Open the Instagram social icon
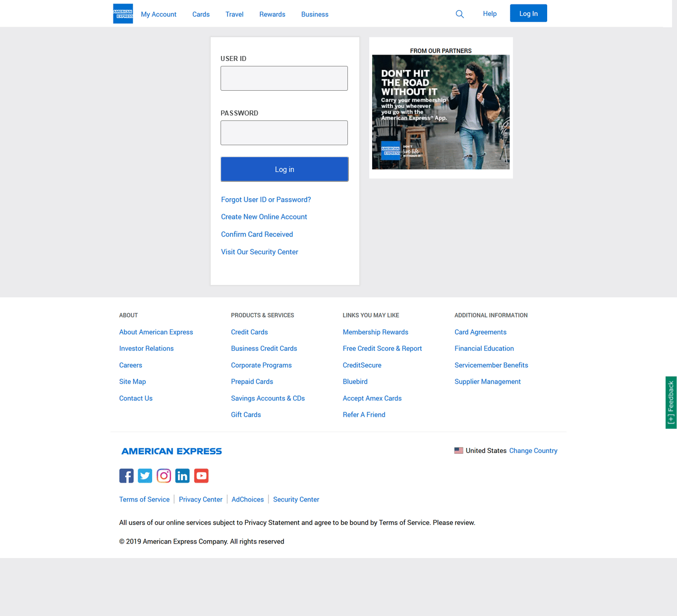677x616 pixels. [164, 476]
